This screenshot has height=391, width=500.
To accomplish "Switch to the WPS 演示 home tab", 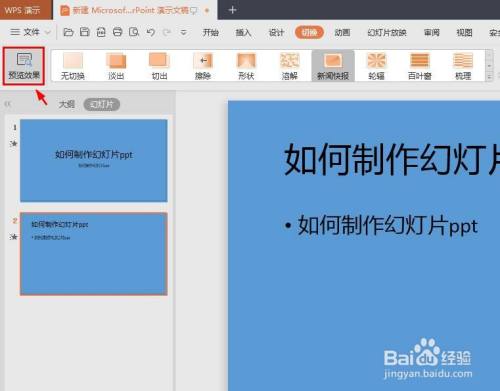I will click(26, 10).
